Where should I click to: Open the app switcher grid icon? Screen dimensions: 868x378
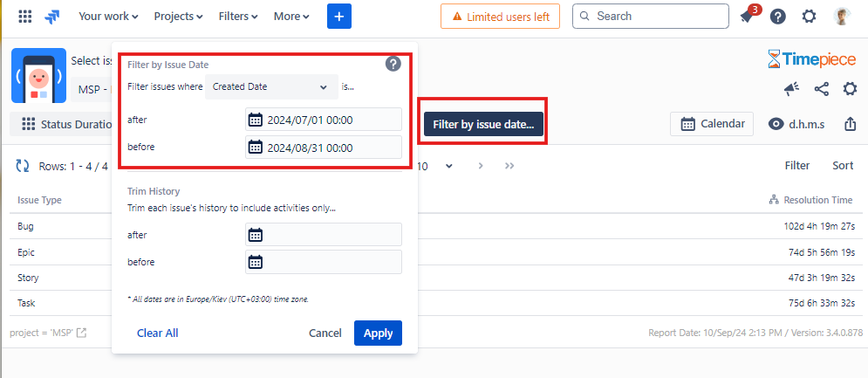point(25,16)
